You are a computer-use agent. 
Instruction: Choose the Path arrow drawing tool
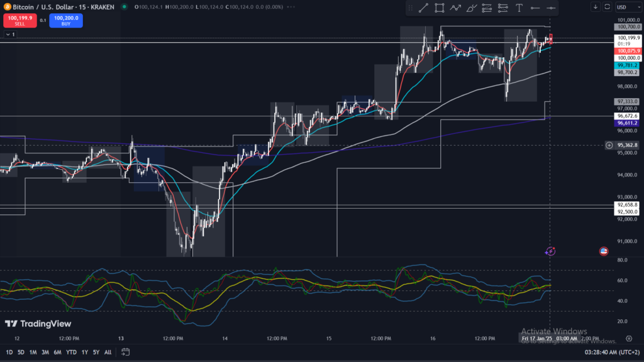point(455,8)
